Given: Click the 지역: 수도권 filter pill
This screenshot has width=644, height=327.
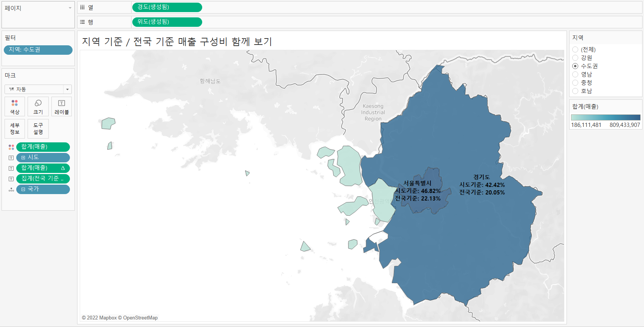Looking at the screenshot, I should 38,50.
